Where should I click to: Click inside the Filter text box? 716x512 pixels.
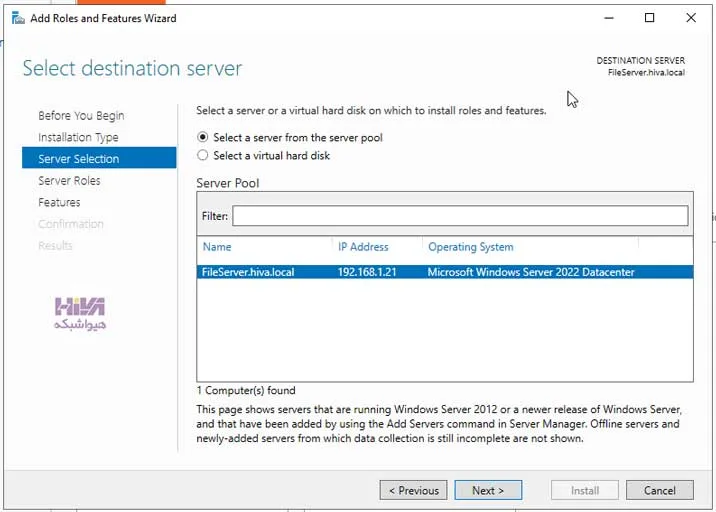coord(460,216)
